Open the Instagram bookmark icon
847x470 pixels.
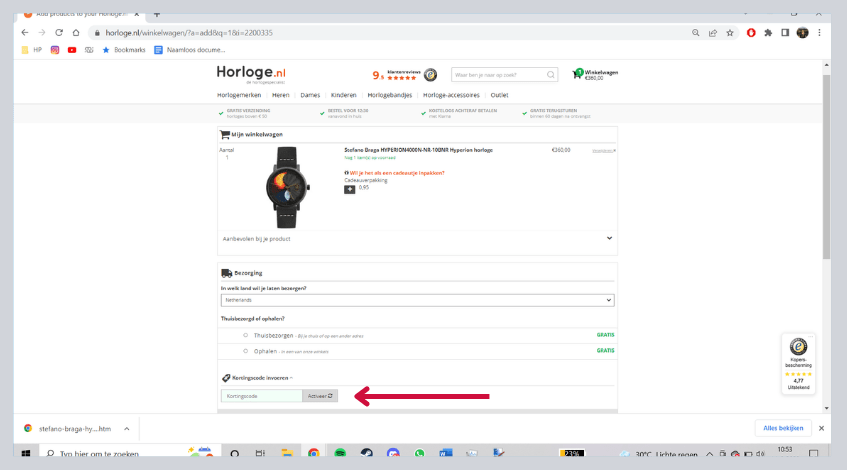(x=55, y=50)
